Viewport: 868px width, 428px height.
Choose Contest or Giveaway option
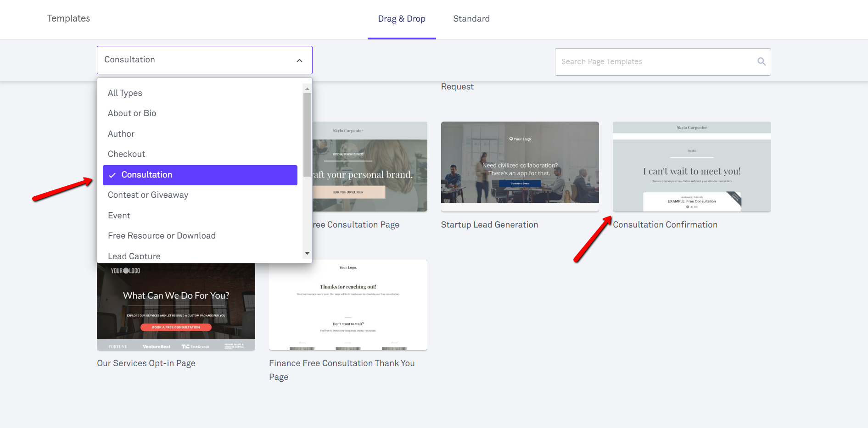pos(148,195)
